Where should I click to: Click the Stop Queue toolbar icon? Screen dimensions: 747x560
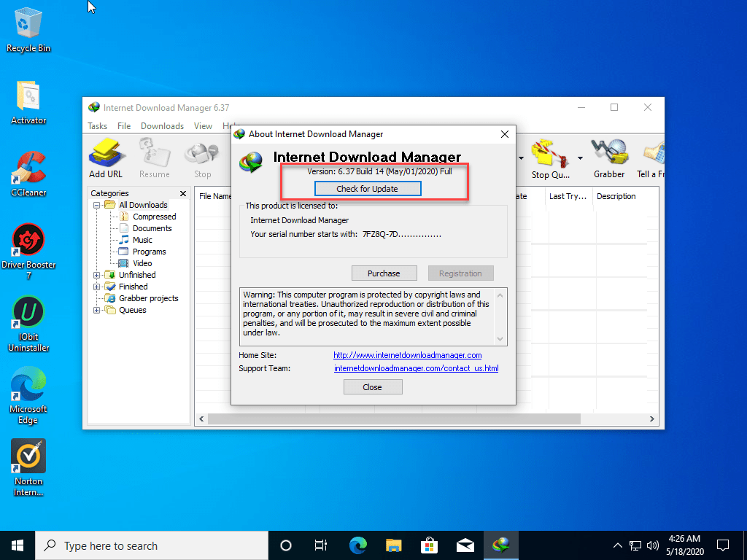(x=551, y=158)
